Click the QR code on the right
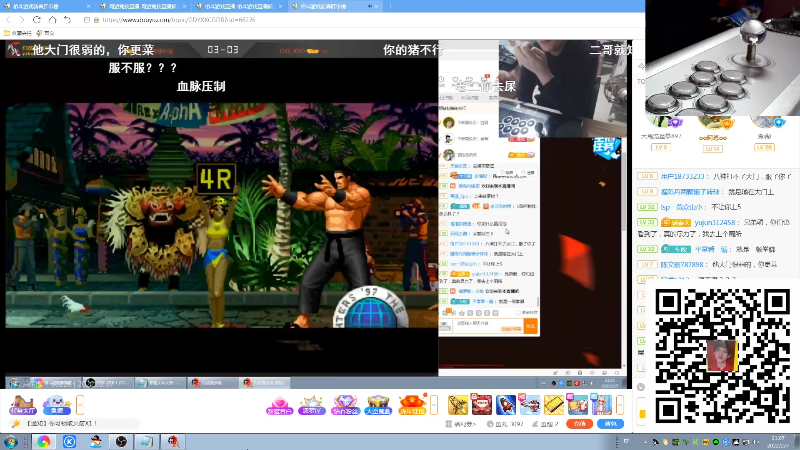Viewport: 800px width, 450px height. click(721, 356)
